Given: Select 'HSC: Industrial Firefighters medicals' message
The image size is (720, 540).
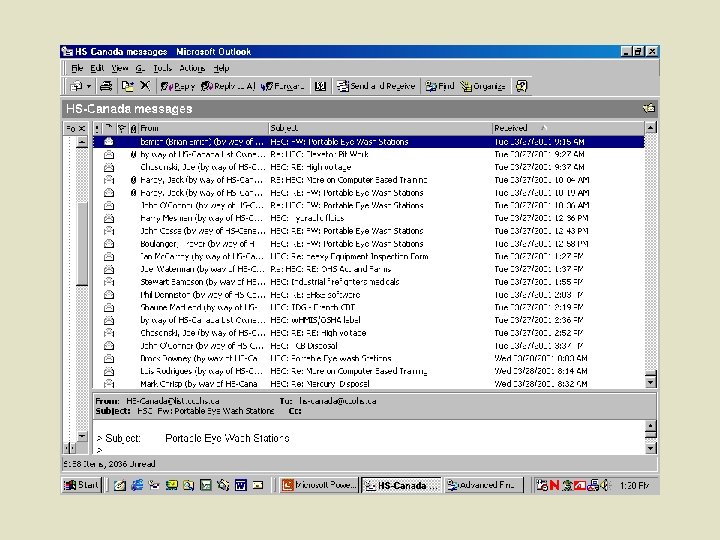Looking at the screenshot, I should pyautogui.click(x=368, y=282).
